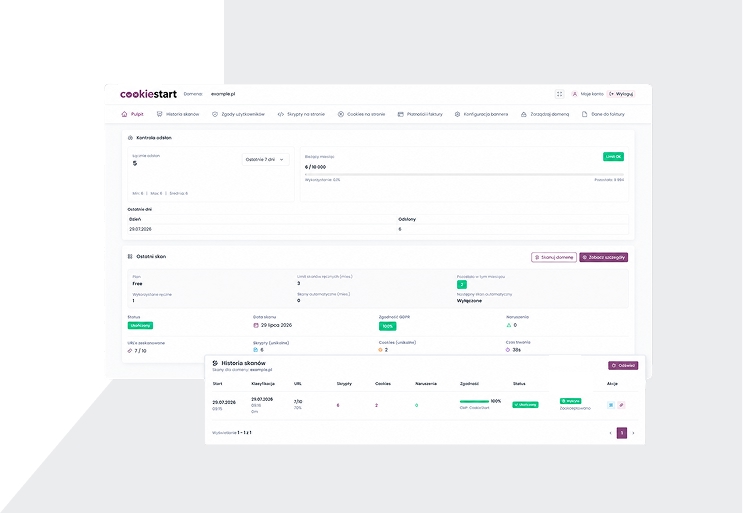743x513 pixels.
Task: Click the Zobacz szczegóły button
Action: click(604, 257)
